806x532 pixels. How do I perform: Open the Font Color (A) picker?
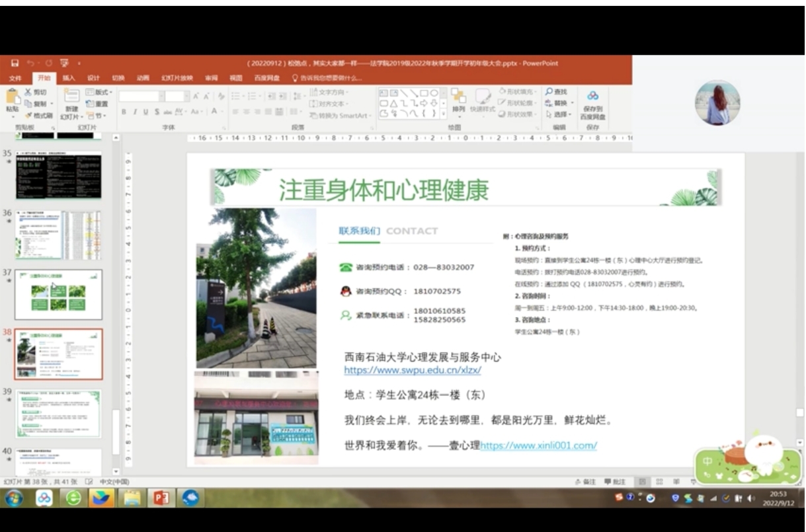pyautogui.click(x=214, y=112)
